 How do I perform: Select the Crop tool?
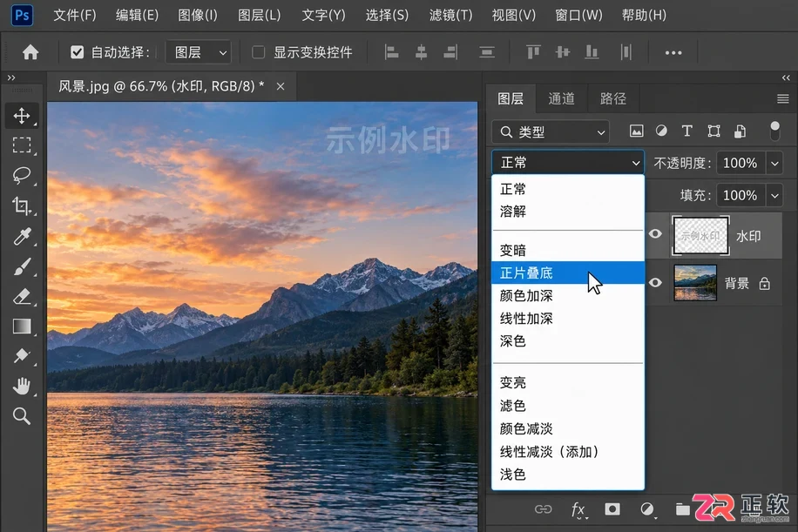pos(22,206)
